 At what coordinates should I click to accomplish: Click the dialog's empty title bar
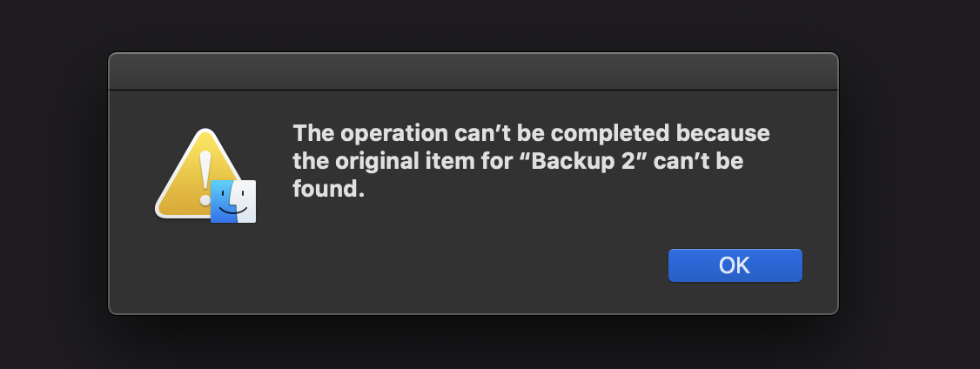click(473, 71)
